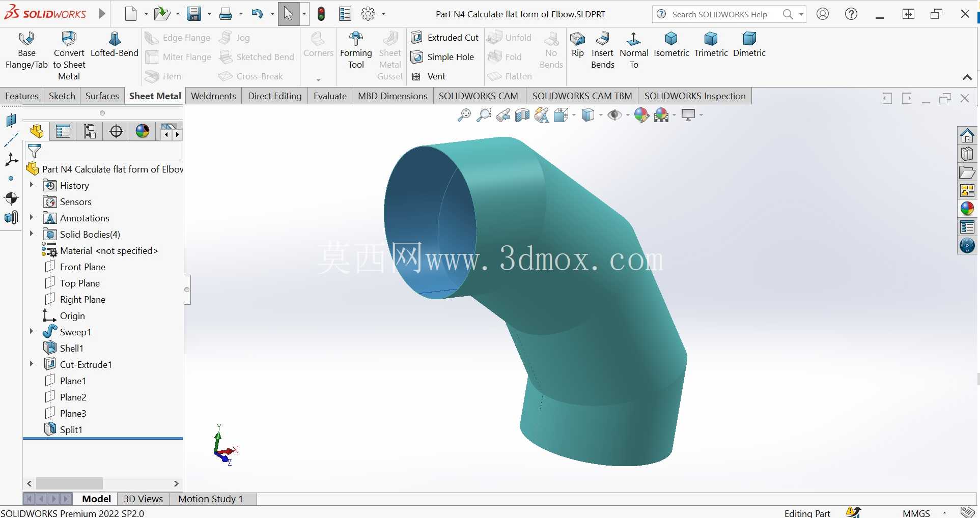The height and width of the screenshot is (518, 980).
Task: Click the Rebuild traffic light icon
Action: [x=321, y=14]
